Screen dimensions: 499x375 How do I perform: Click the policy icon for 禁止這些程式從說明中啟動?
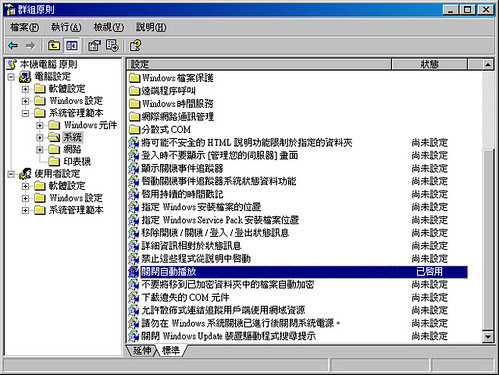(134, 259)
